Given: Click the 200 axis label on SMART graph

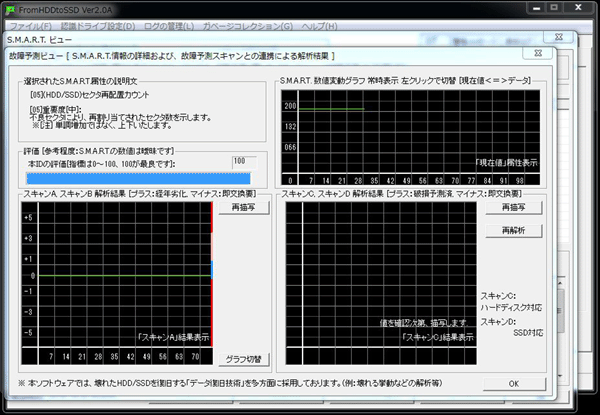Looking at the screenshot, I should 290,106.
